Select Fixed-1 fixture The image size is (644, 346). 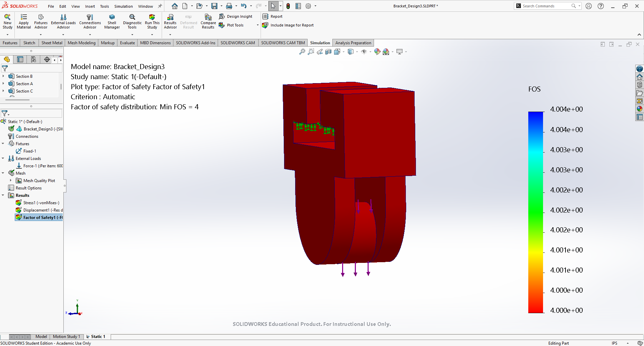(x=26, y=151)
